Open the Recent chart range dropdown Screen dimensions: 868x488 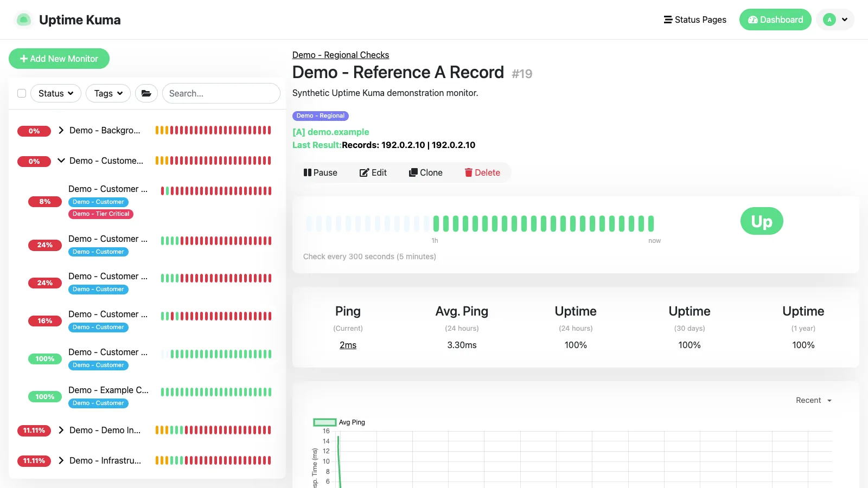814,400
